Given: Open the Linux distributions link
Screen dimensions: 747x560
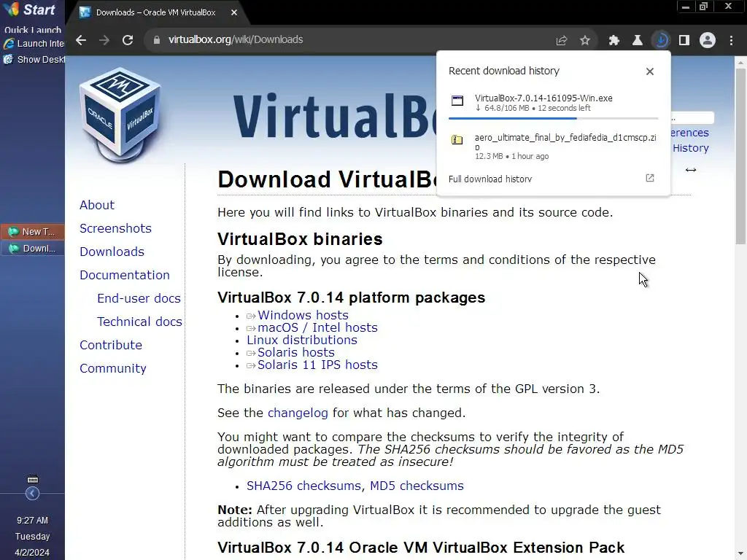Looking at the screenshot, I should (301, 340).
